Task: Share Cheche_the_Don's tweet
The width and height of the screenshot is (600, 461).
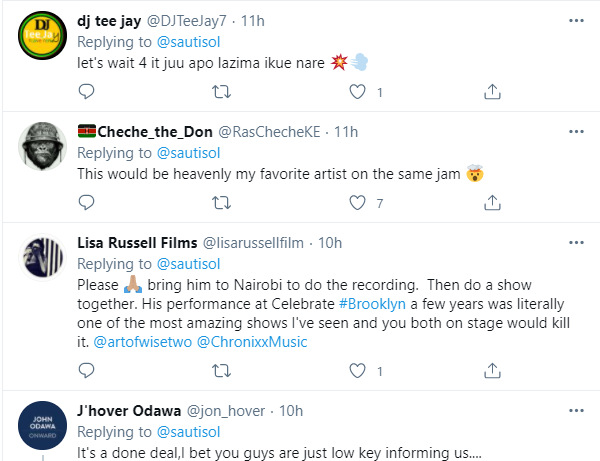Action: [x=492, y=203]
